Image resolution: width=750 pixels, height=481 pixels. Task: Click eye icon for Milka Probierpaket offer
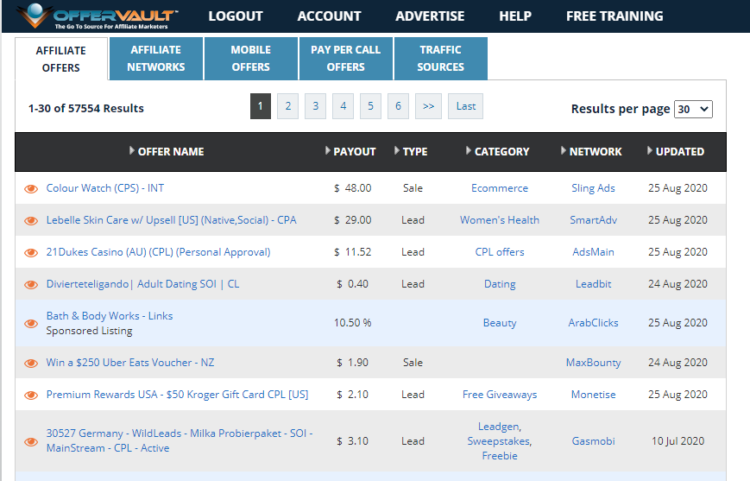pos(31,442)
